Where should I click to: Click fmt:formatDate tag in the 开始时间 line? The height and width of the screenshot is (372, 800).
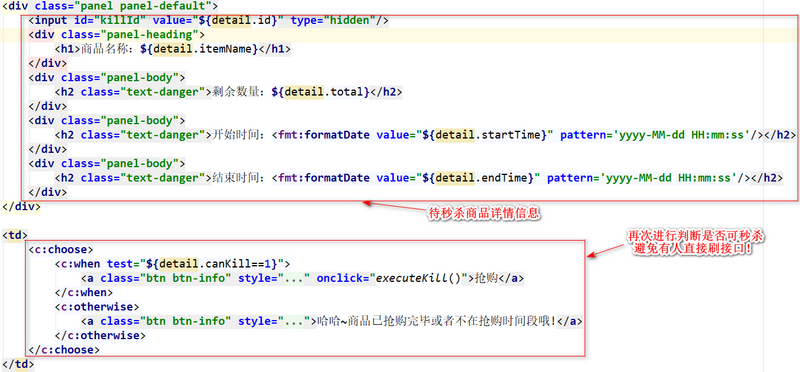click(324, 135)
